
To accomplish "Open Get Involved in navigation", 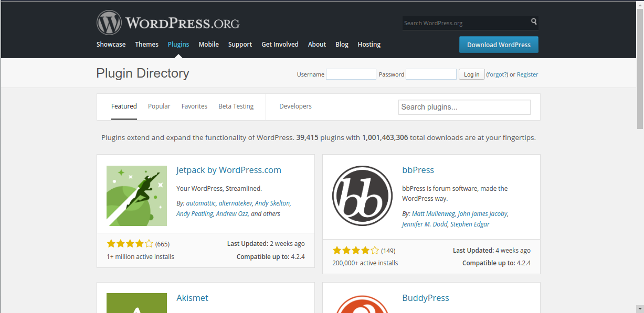I will (280, 45).
